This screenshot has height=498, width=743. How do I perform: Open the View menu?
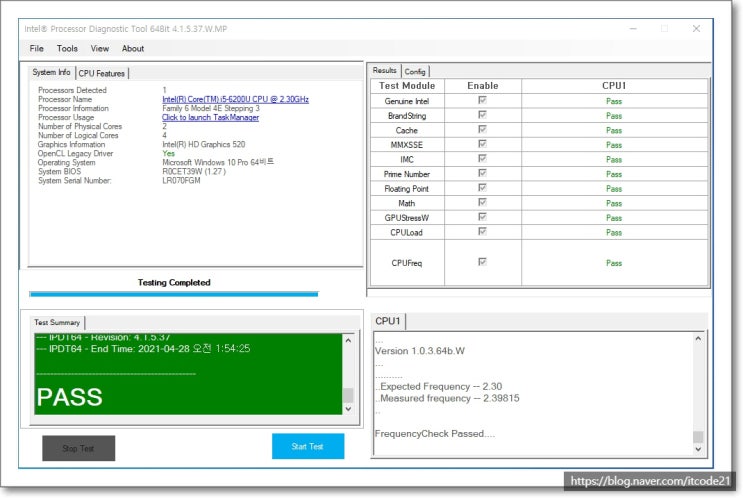[x=100, y=48]
